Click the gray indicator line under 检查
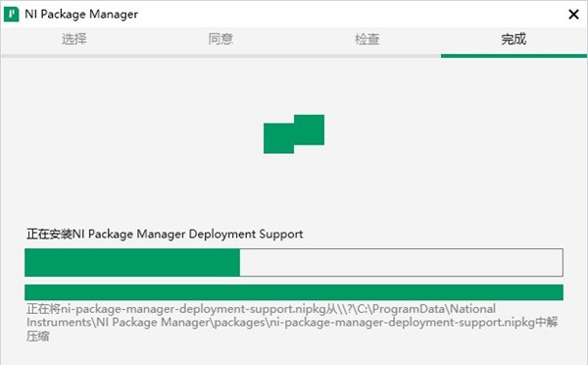 [x=367, y=56]
